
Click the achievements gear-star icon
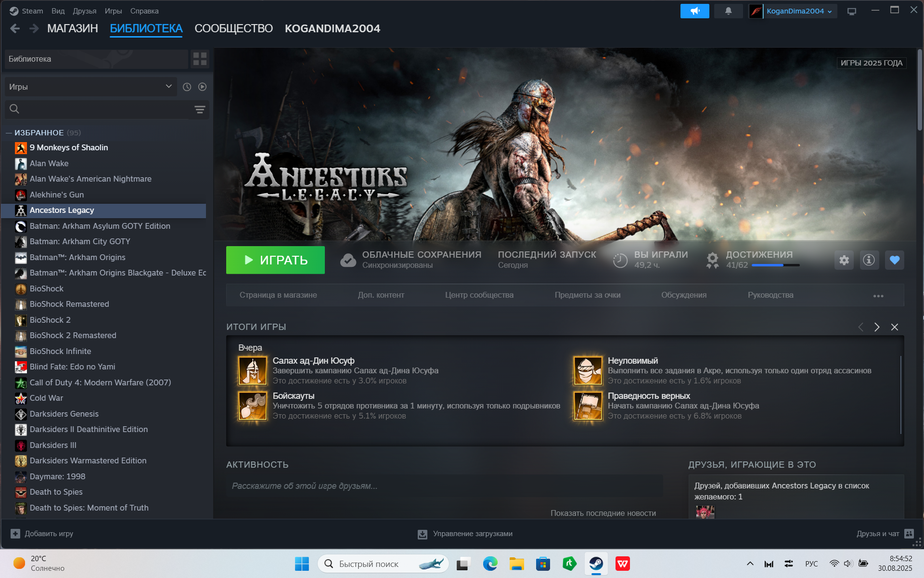[712, 260]
